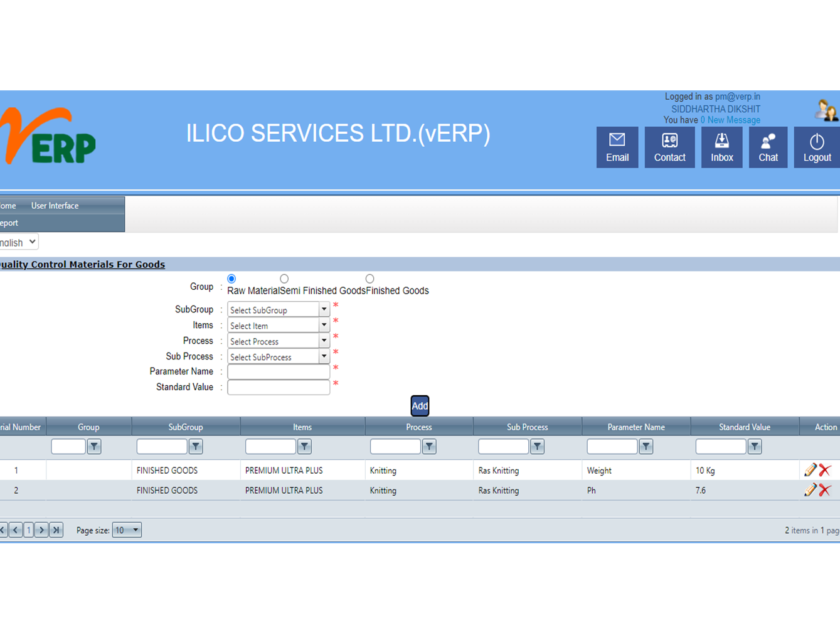Sort by the Standard Value column header
This screenshot has height=633, width=840.
pyautogui.click(x=745, y=427)
